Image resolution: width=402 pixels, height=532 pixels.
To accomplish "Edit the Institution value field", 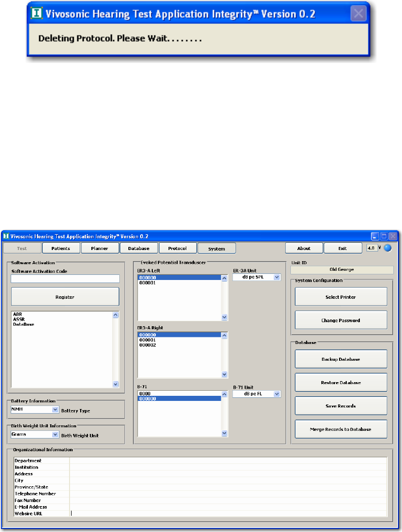I will 228,467.
